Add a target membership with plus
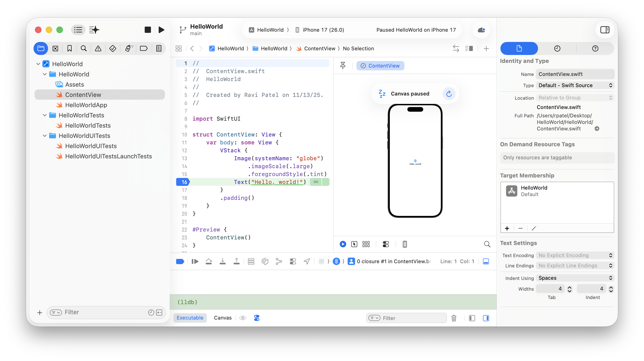 coord(507,228)
